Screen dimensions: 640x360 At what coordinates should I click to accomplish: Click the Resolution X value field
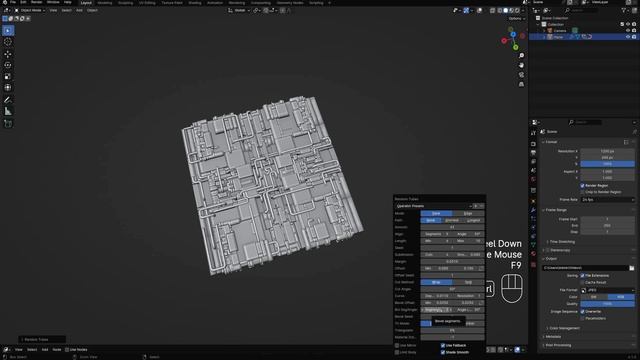point(608,151)
